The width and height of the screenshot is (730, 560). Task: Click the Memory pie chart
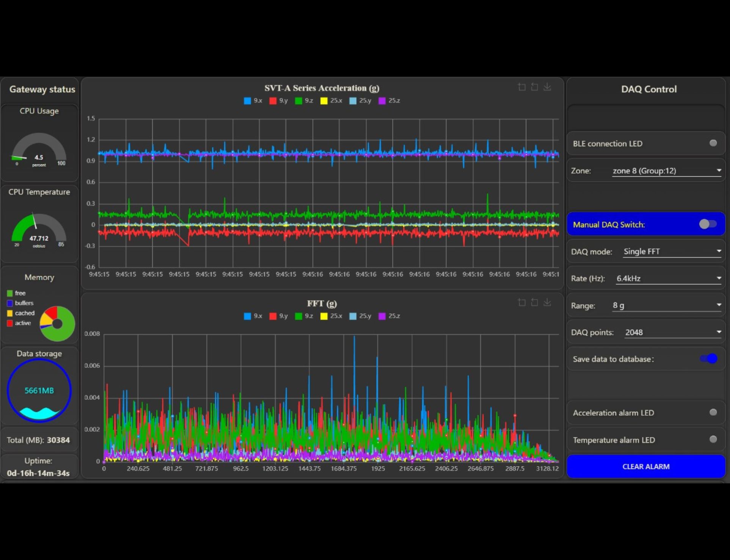coord(57,324)
